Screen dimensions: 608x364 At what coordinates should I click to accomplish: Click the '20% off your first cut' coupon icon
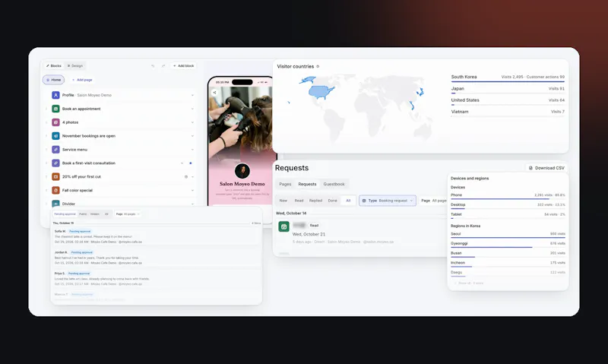coord(55,177)
